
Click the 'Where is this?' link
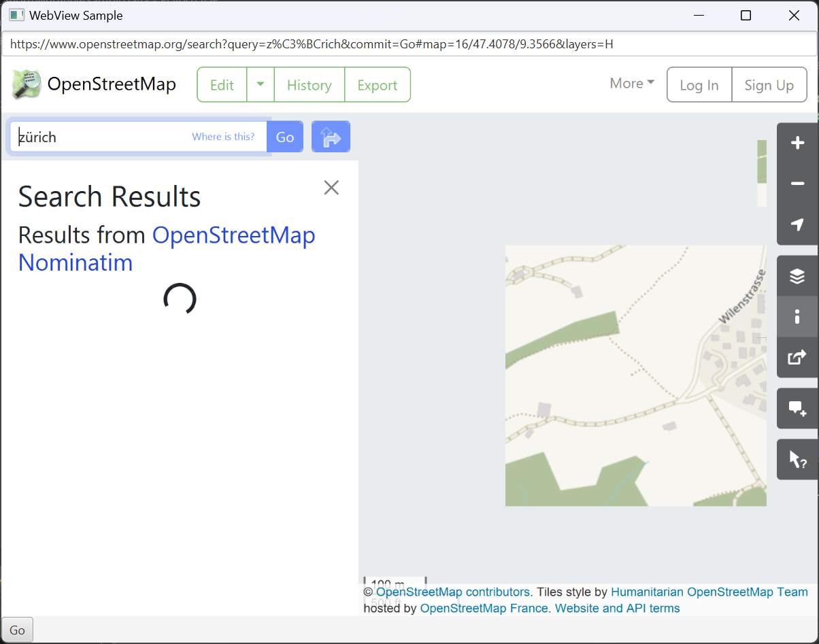click(223, 137)
